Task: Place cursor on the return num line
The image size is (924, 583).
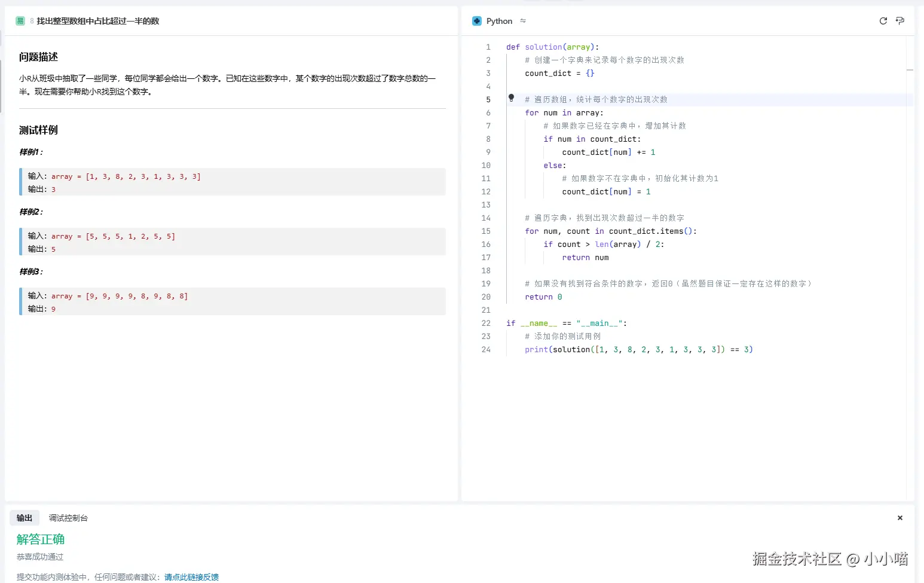Action: click(x=585, y=258)
